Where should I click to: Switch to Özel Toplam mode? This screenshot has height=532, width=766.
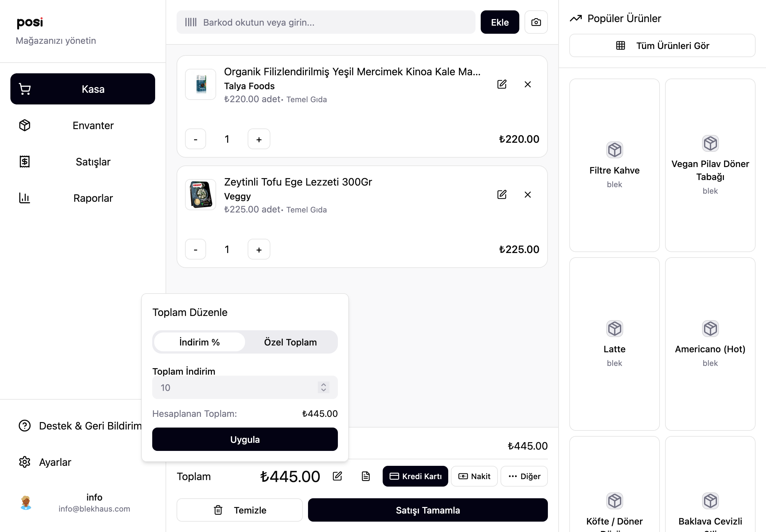click(290, 342)
